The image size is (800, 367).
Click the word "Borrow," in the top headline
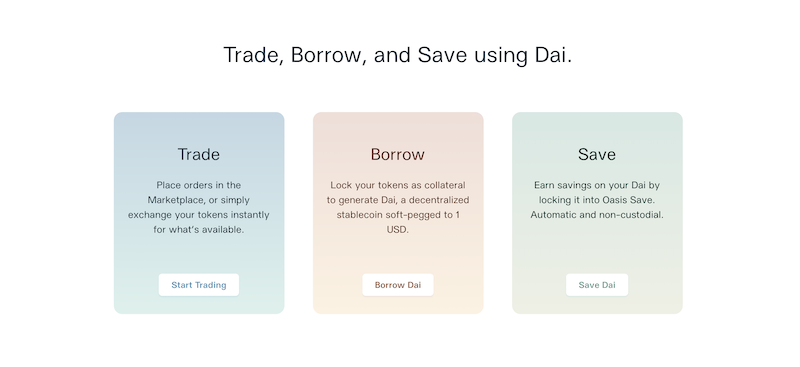329,55
